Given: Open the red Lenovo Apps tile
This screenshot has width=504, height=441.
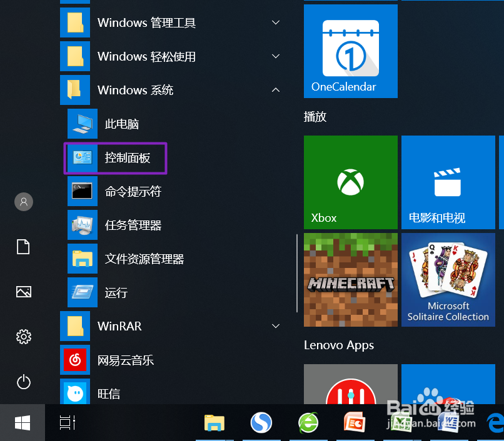Looking at the screenshot, I should [x=351, y=384].
